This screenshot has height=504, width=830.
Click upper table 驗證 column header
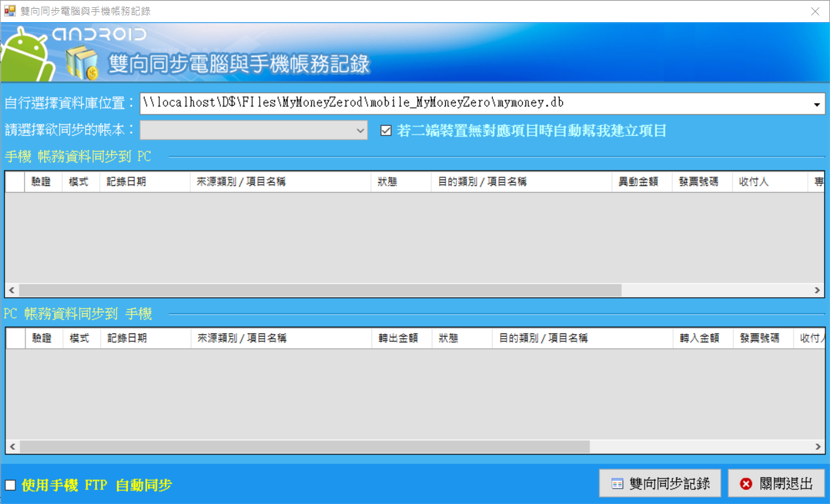tap(44, 182)
